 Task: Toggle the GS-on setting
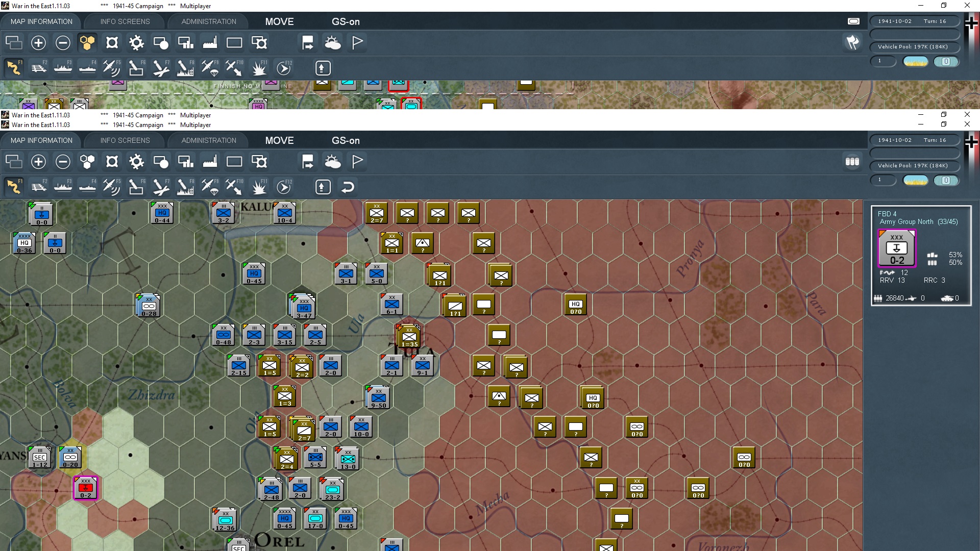coord(346,140)
